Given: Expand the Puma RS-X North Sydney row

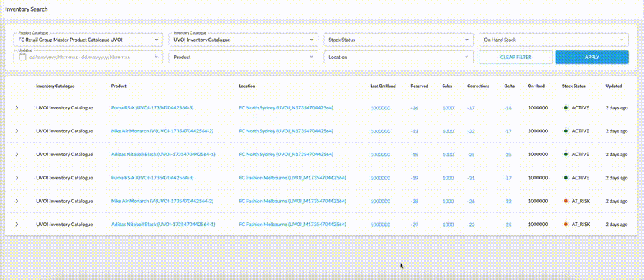Looking at the screenshot, I should [17, 108].
